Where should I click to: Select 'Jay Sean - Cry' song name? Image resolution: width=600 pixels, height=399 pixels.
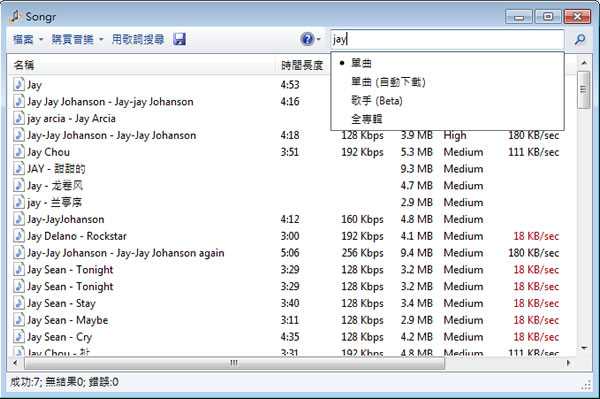click(x=59, y=337)
